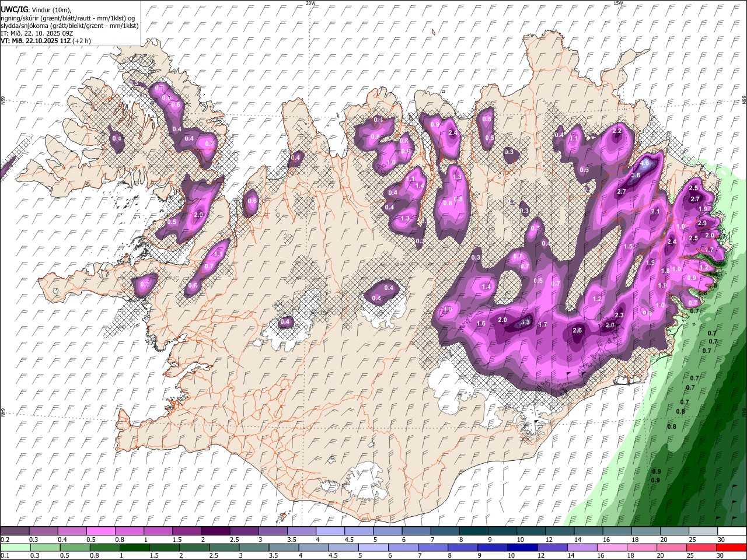Image resolution: width=747 pixels, height=560 pixels.
Task: Select the top legend swatch between 8 and 9
Action: click(473, 531)
